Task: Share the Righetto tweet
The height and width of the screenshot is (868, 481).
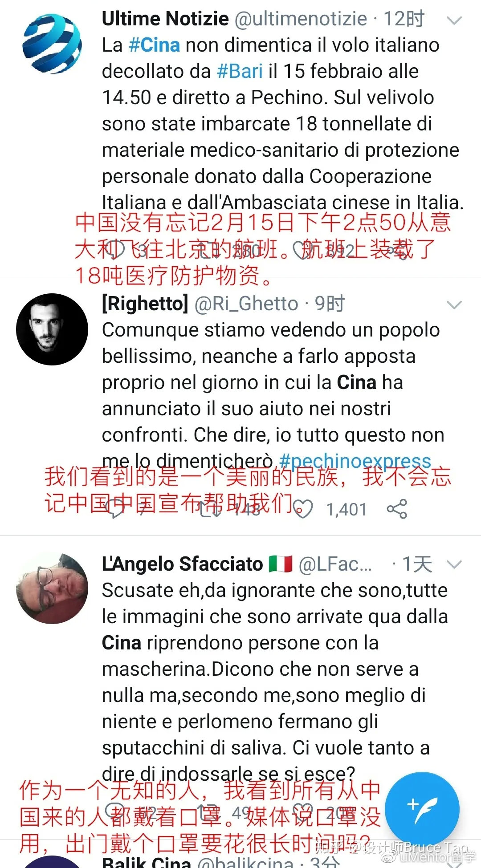Action: coord(397,509)
